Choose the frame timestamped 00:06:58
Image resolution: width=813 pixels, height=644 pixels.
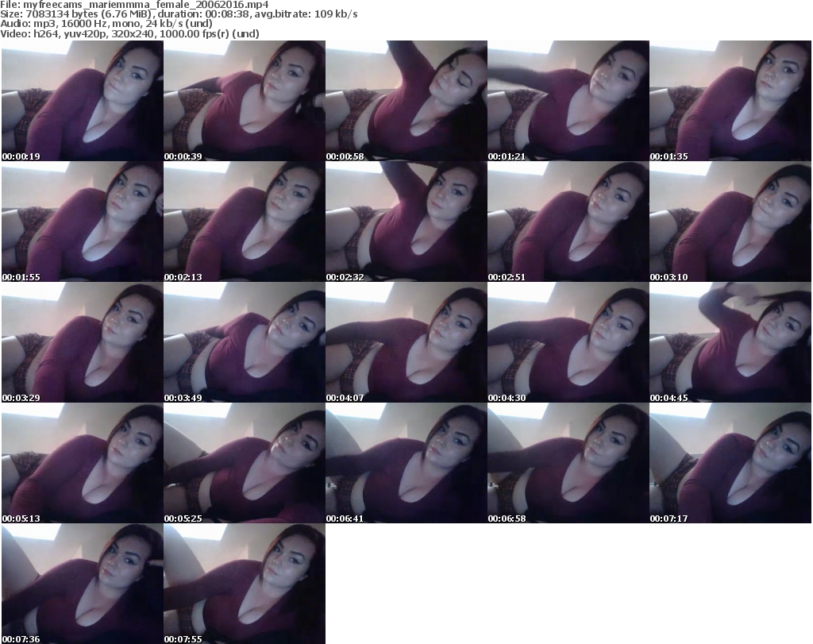pos(568,463)
